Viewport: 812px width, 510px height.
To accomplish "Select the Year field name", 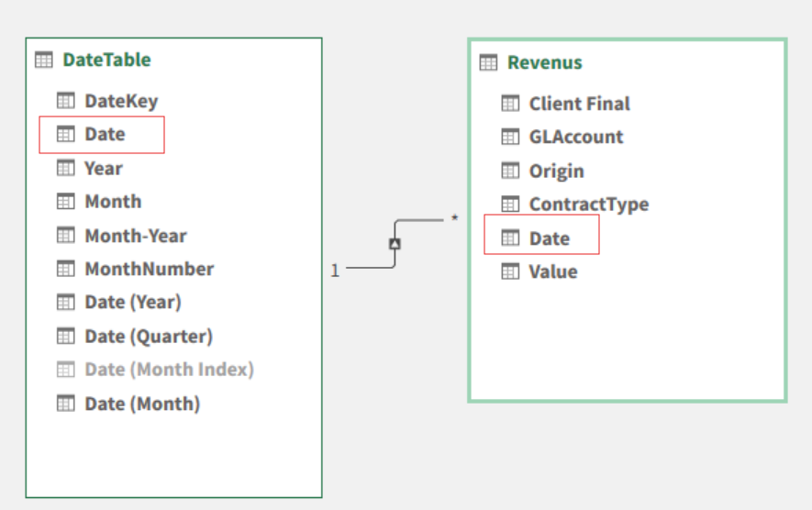I will 104,168.
